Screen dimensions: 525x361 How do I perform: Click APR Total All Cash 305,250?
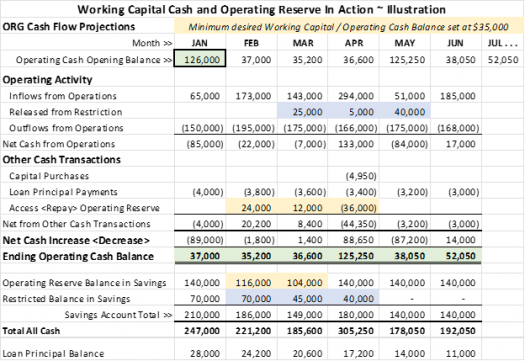point(356,331)
